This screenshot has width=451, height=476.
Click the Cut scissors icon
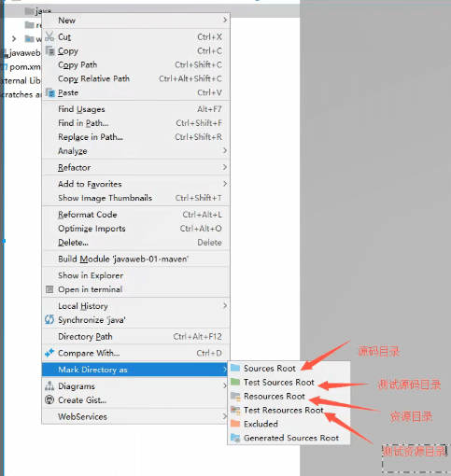(x=49, y=36)
